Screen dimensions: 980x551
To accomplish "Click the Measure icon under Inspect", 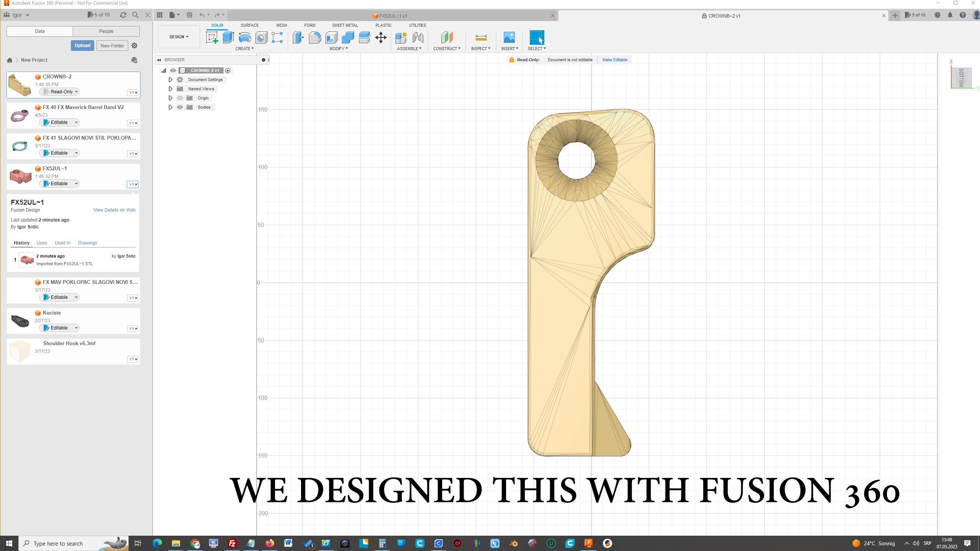I will [481, 37].
